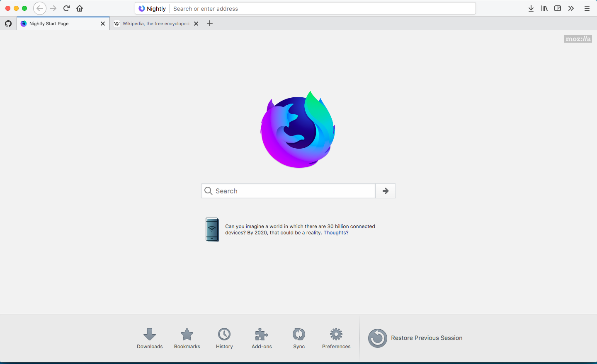
Task: Open a new tab with plus button
Action: (x=210, y=23)
